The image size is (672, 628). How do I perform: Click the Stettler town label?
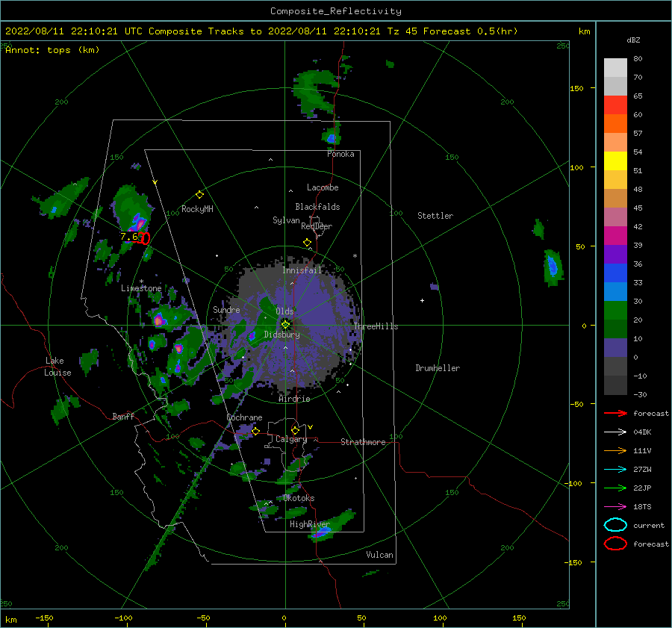pos(435,216)
